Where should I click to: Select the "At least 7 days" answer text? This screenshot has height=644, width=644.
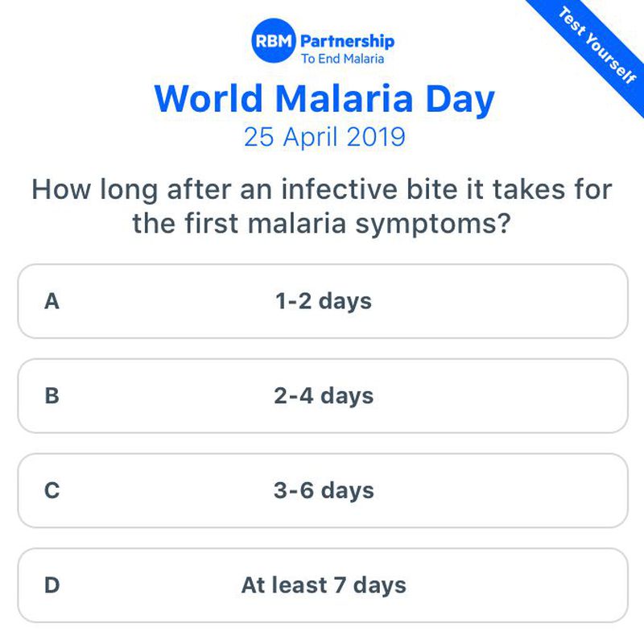[323, 584]
